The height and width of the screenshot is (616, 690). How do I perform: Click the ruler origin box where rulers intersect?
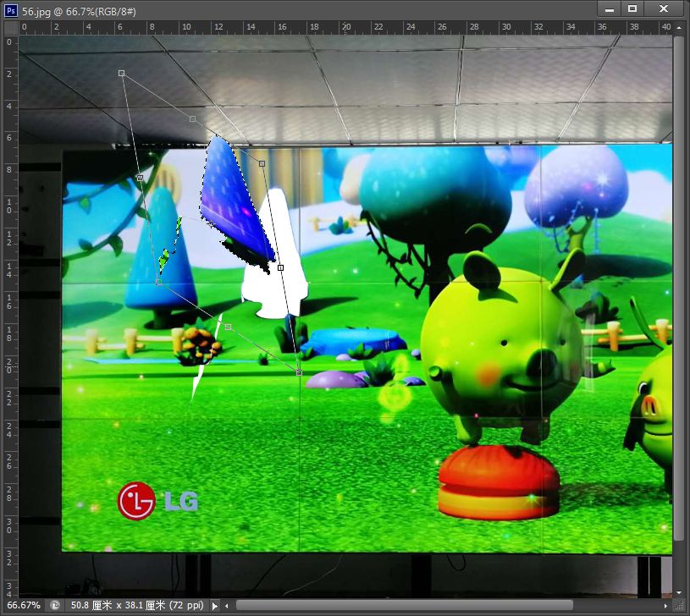pos(11,27)
